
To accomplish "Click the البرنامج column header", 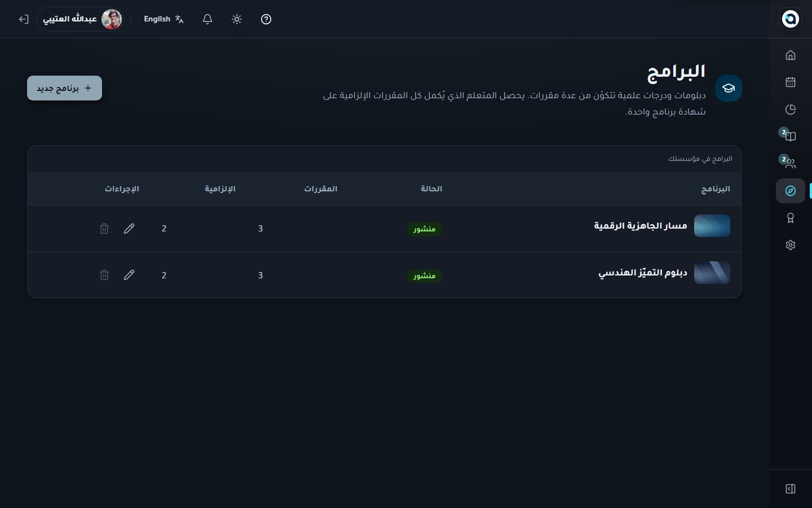I will [716, 189].
